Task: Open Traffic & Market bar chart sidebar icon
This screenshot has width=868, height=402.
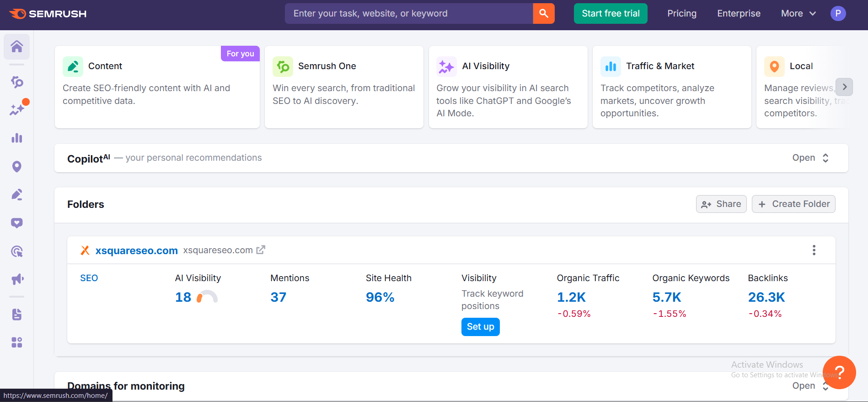Action: (x=17, y=138)
